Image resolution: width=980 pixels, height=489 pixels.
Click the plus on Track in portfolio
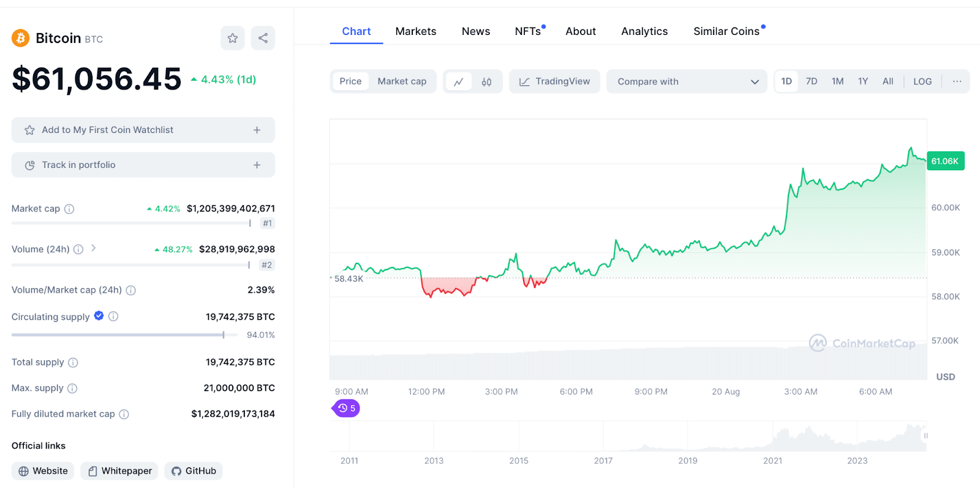pos(257,165)
